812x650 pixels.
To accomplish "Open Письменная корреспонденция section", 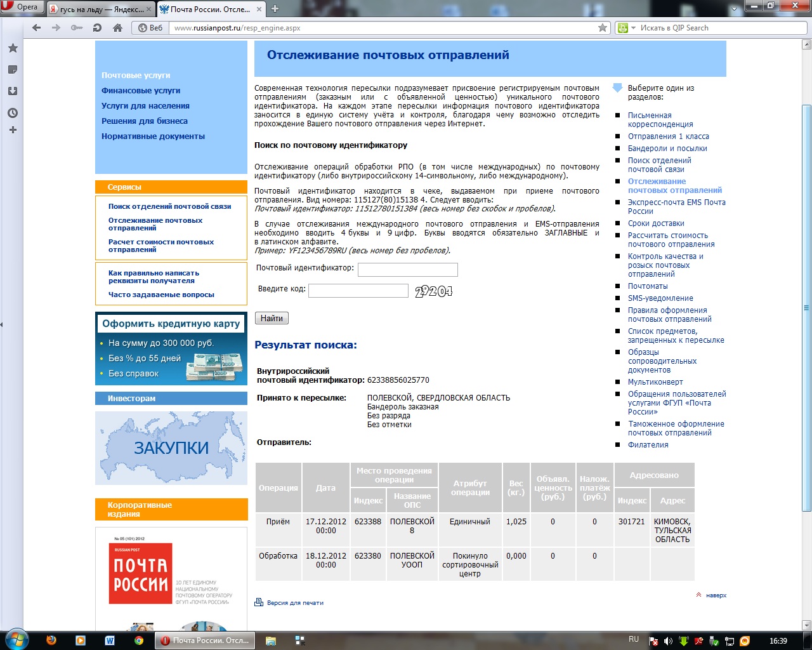I will (660, 120).
